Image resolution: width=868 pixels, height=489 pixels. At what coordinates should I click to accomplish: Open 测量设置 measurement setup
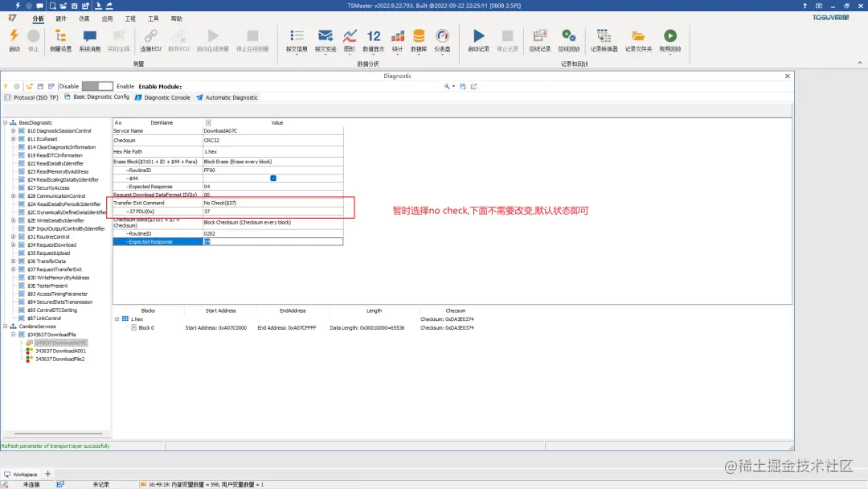60,40
